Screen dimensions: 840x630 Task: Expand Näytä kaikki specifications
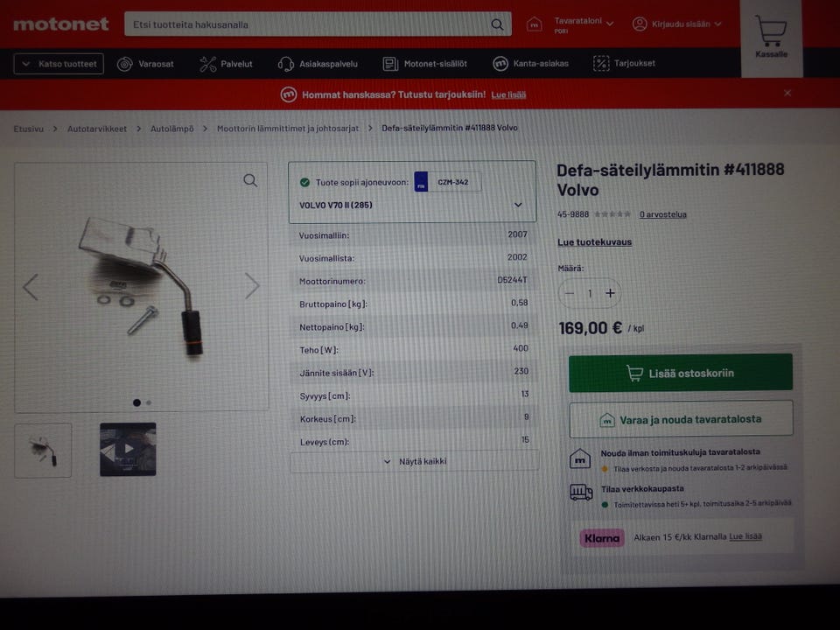[x=414, y=461]
